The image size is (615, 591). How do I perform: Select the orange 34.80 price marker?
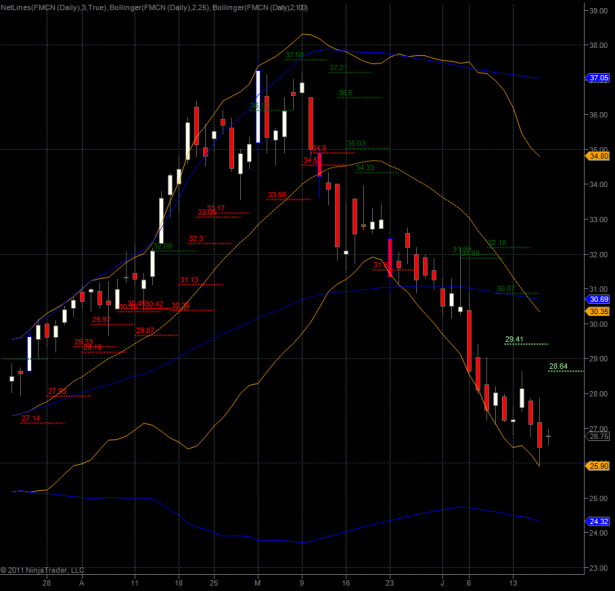(x=599, y=156)
